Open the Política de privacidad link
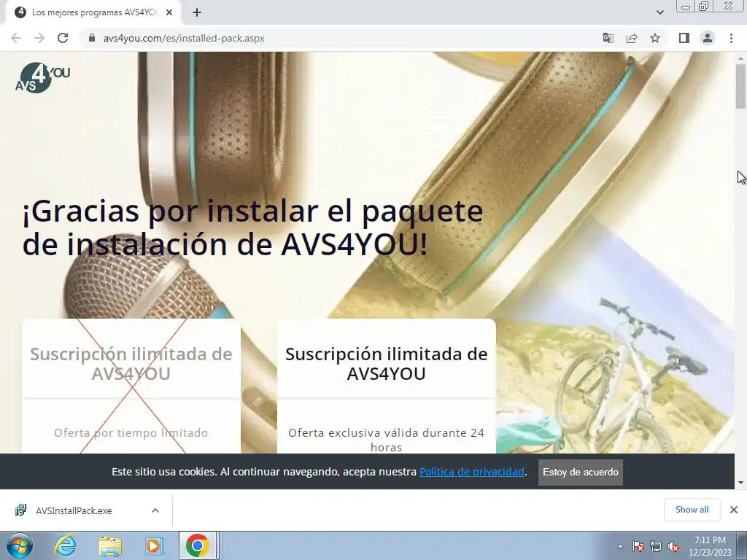The height and width of the screenshot is (560, 747). [x=472, y=472]
